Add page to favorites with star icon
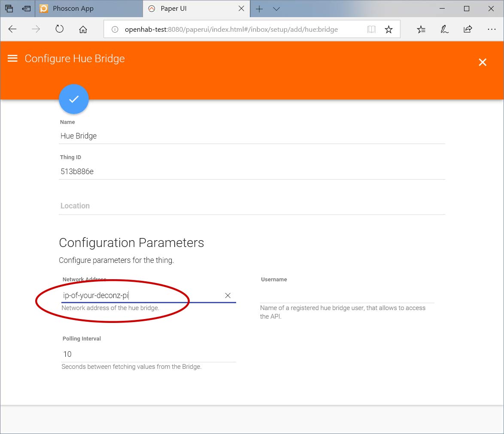This screenshot has height=434, width=504. [389, 29]
